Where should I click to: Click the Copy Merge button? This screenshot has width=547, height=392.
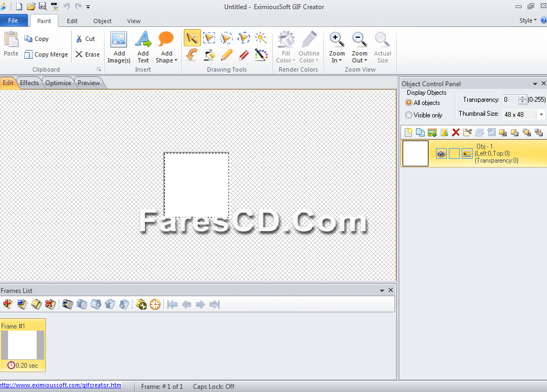pos(46,54)
